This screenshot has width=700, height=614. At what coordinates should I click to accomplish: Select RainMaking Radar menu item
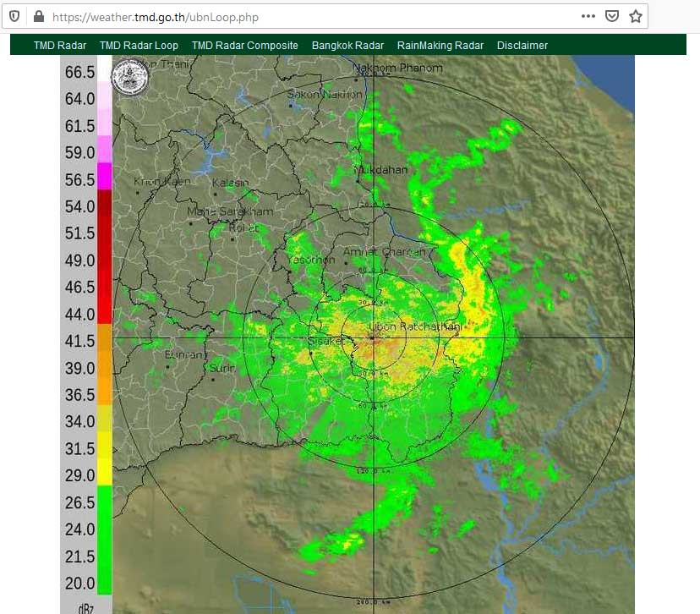click(440, 46)
